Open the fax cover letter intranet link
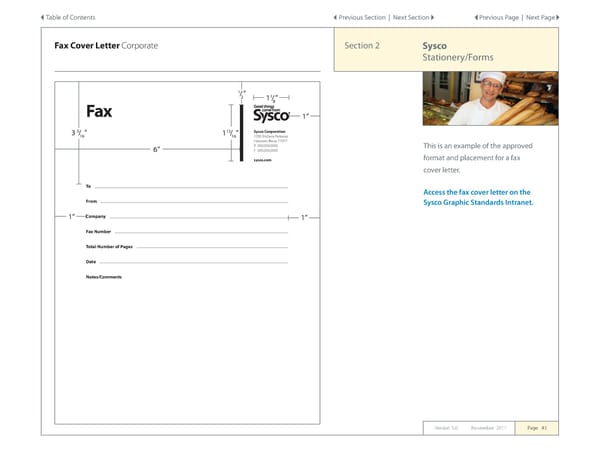This screenshot has width=600, height=463. [477, 198]
